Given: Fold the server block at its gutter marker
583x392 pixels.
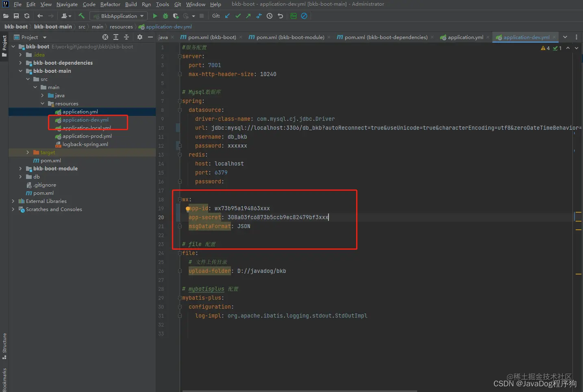Looking at the screenshot, I should point(180,56).
